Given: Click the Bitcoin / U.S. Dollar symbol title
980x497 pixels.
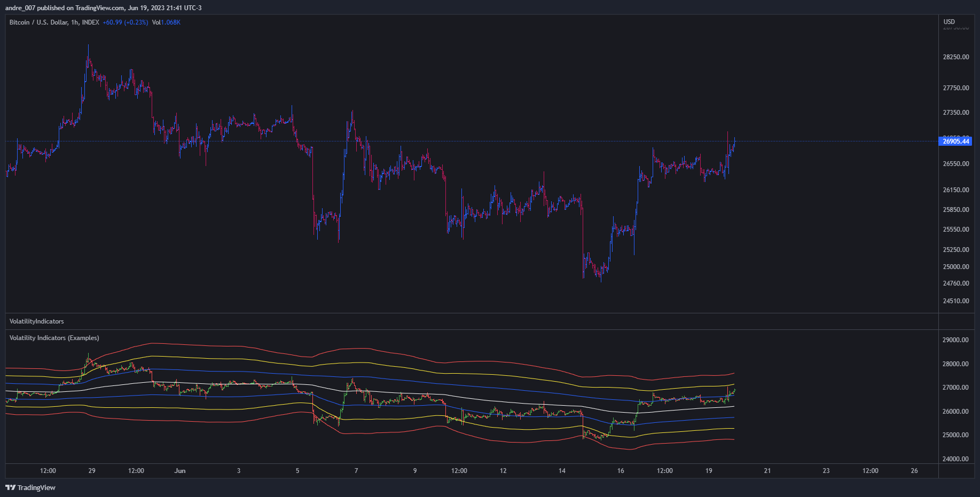Looking at the screenshot, I should (x=54, y=22).
